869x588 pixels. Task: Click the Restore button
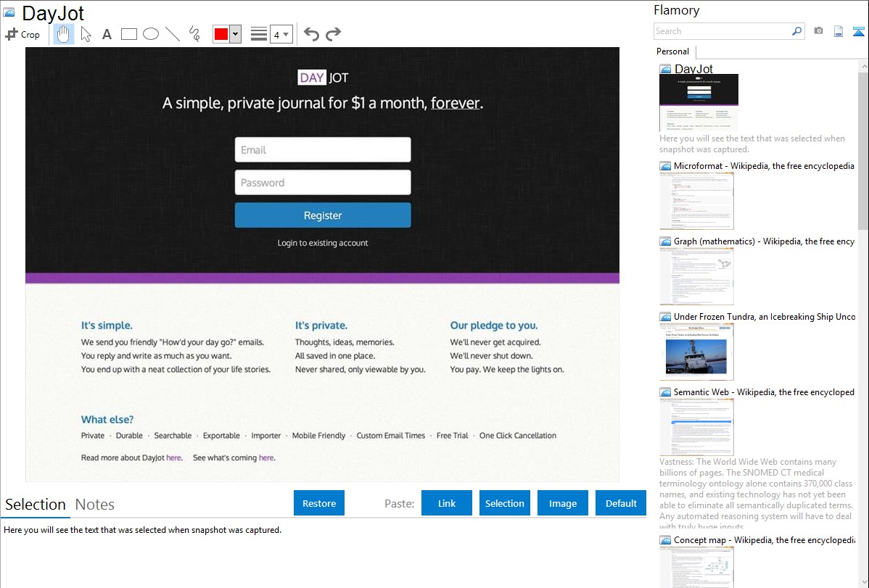[319, 503]
